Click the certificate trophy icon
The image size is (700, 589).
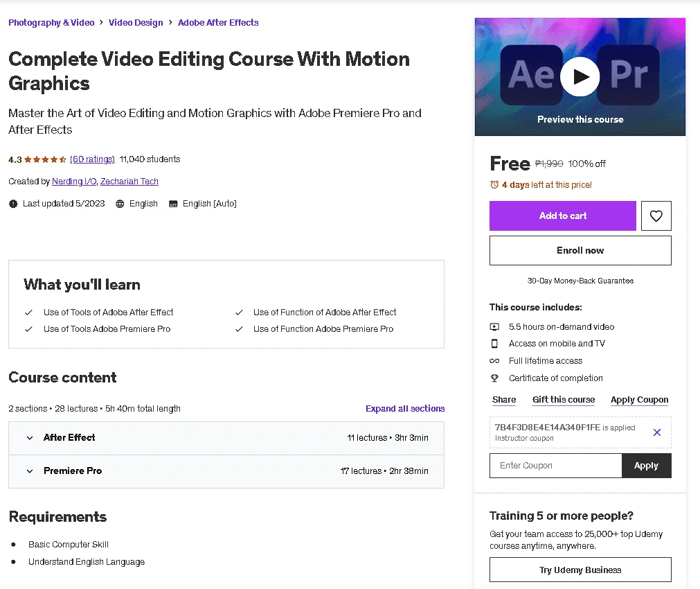coord(494,378)
